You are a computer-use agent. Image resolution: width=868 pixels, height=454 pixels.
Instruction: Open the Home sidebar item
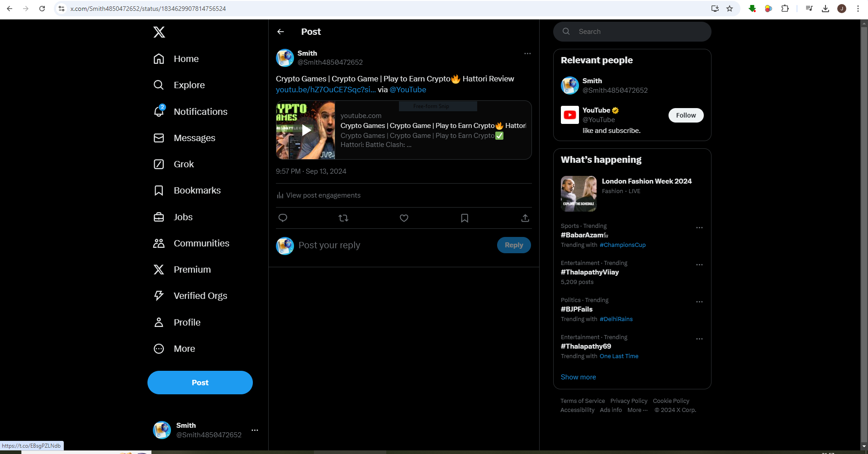pos(176,59)
